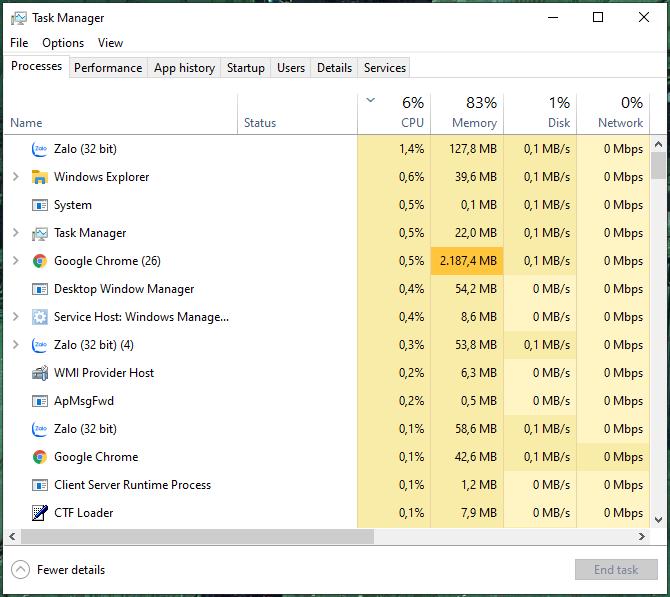Click the 39,6 MB memory cell
This screenshot has width=670, height=597.
click(x=467, y=177)
